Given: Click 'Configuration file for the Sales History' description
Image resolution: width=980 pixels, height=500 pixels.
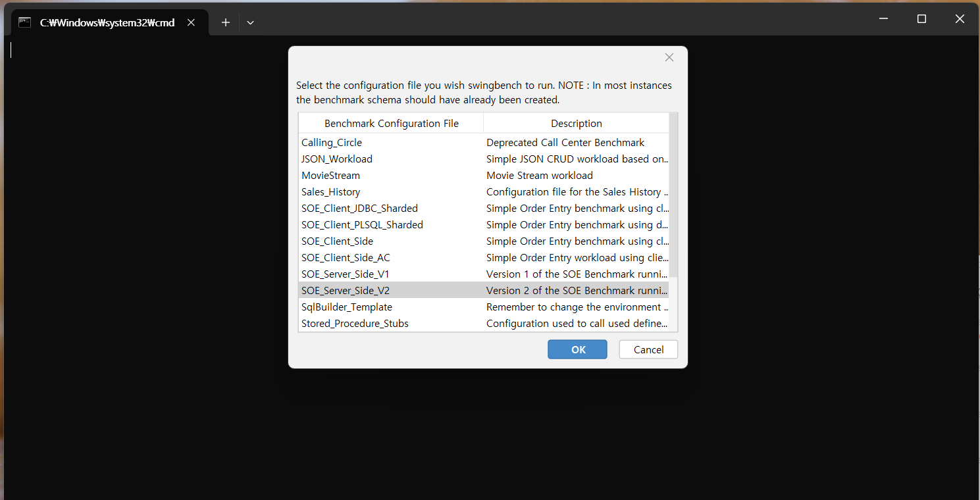Looking at the screenshot, I should coord(576,191).
